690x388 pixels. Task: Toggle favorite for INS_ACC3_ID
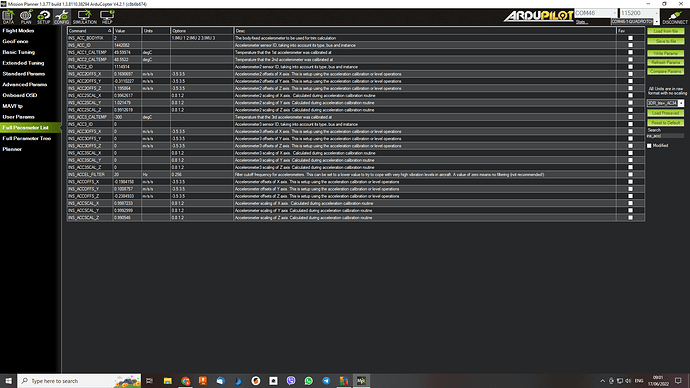point(630,124)
